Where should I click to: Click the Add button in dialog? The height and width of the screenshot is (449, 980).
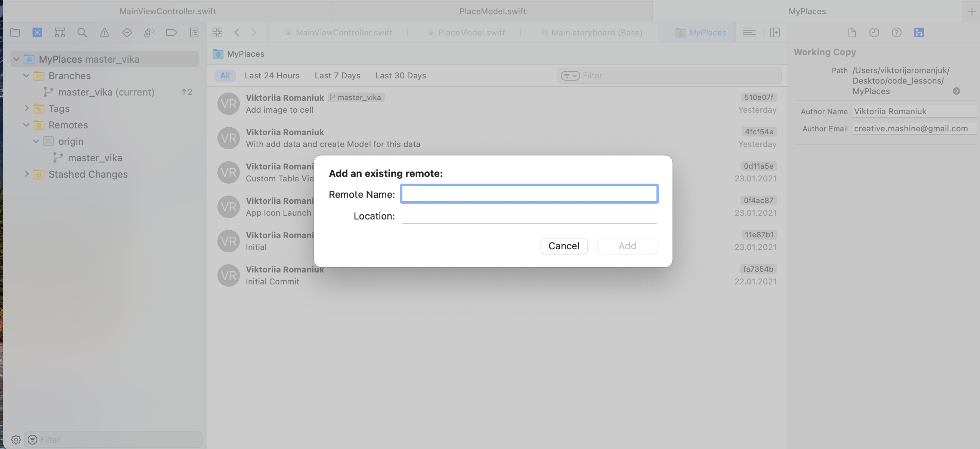tap(627, 246)
